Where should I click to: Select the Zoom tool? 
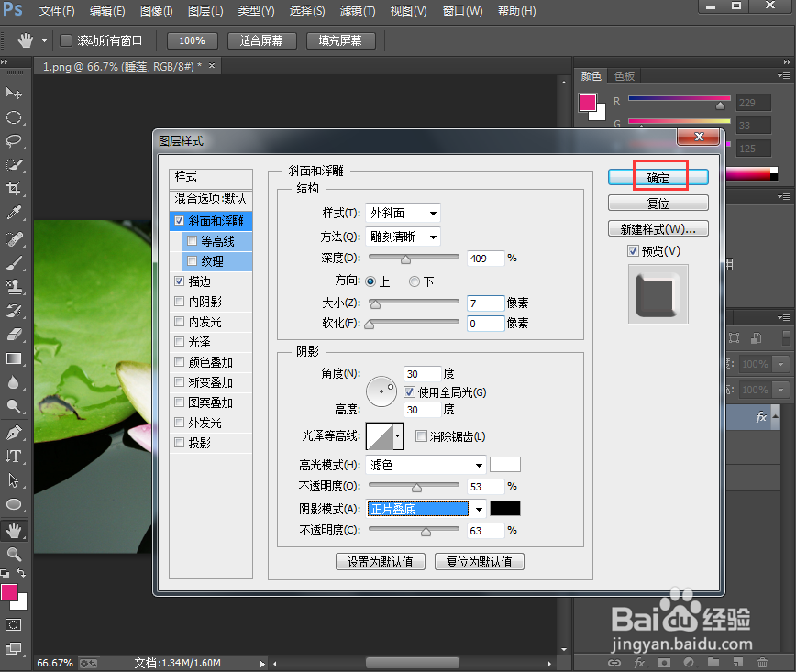[x=14, y=553]
